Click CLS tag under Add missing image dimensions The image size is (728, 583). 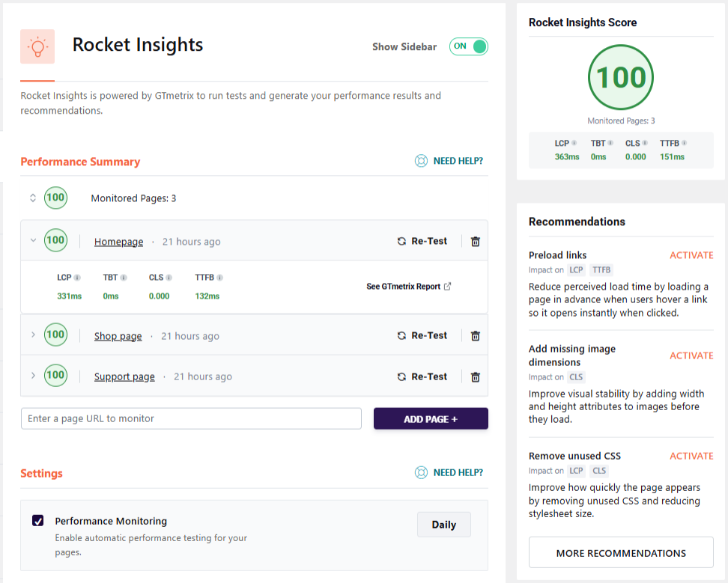click(576, 377)
